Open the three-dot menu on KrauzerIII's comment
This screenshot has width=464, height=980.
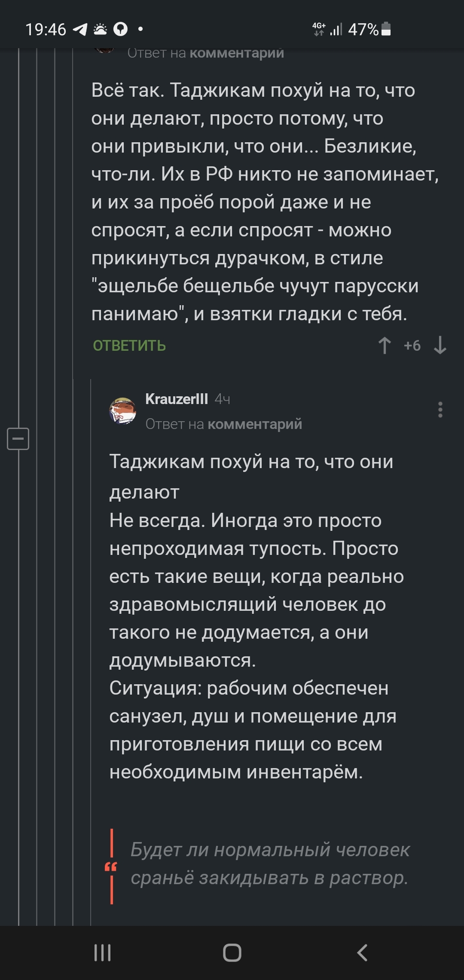pos(440,410)
